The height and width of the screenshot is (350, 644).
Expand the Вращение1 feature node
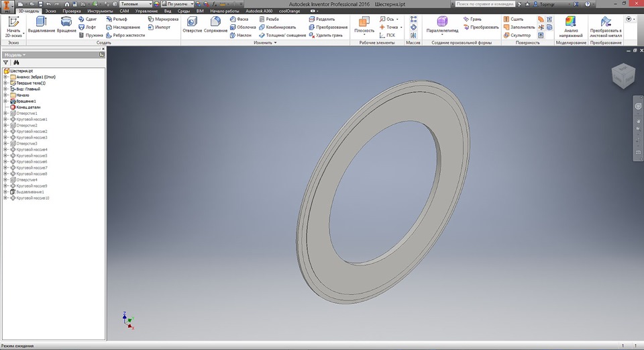pos(5,101)
